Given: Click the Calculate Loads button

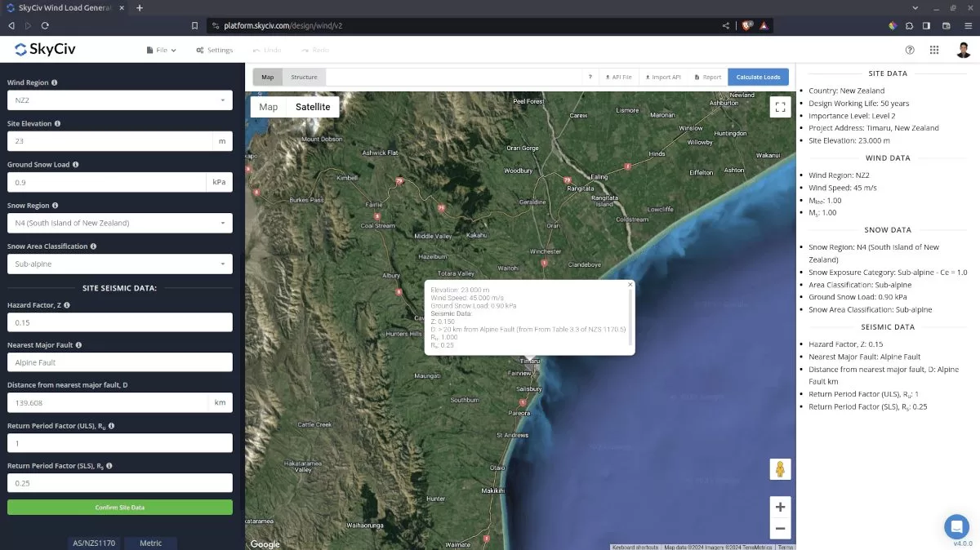Looking at the screenshot, I should point(758,78).
